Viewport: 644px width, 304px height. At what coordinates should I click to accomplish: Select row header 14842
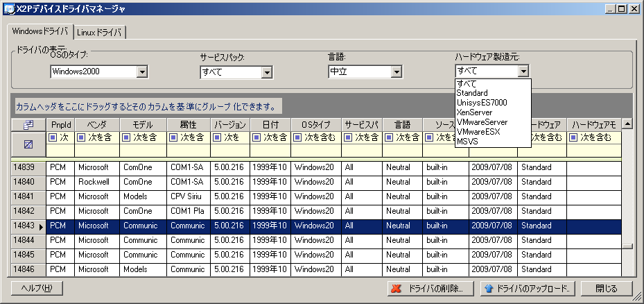click(28, 211)
